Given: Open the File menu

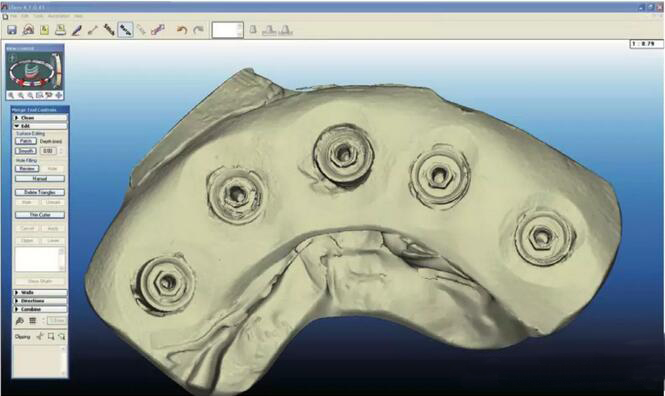Looking at the screenshot, I should point(14,16).
